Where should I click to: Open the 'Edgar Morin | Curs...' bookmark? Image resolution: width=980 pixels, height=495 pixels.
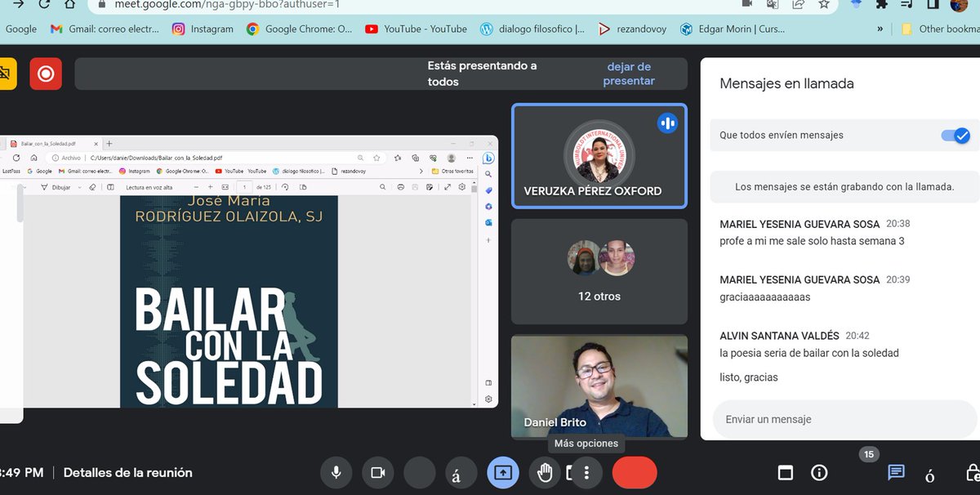point(733,29)
